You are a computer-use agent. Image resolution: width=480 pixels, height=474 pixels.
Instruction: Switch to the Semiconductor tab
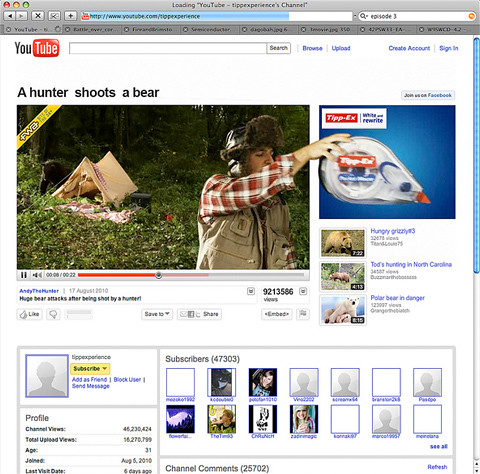[x=211, y=29]
